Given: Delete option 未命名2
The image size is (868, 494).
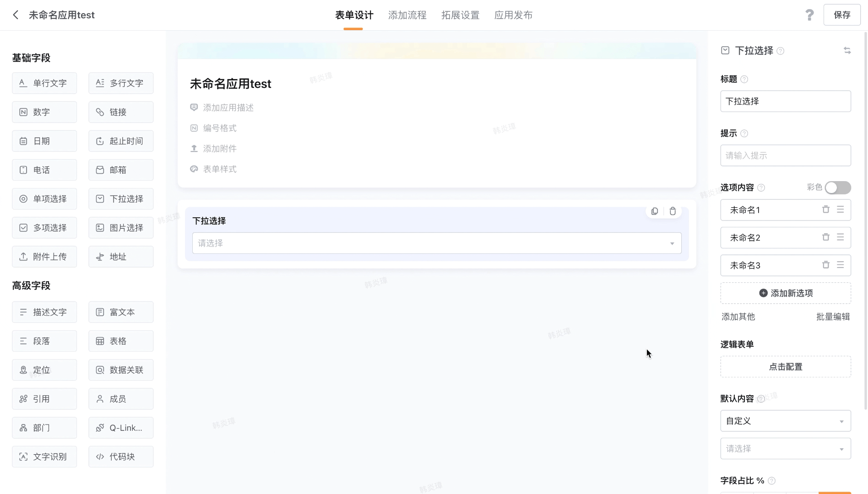Looking at the screenshot, I should [826, 237].
